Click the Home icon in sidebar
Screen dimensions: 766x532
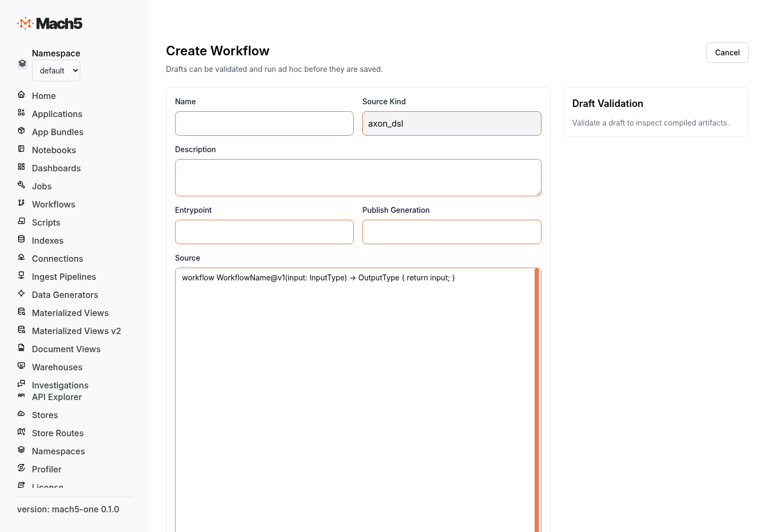pyautogui.click(x=21, y=95)
